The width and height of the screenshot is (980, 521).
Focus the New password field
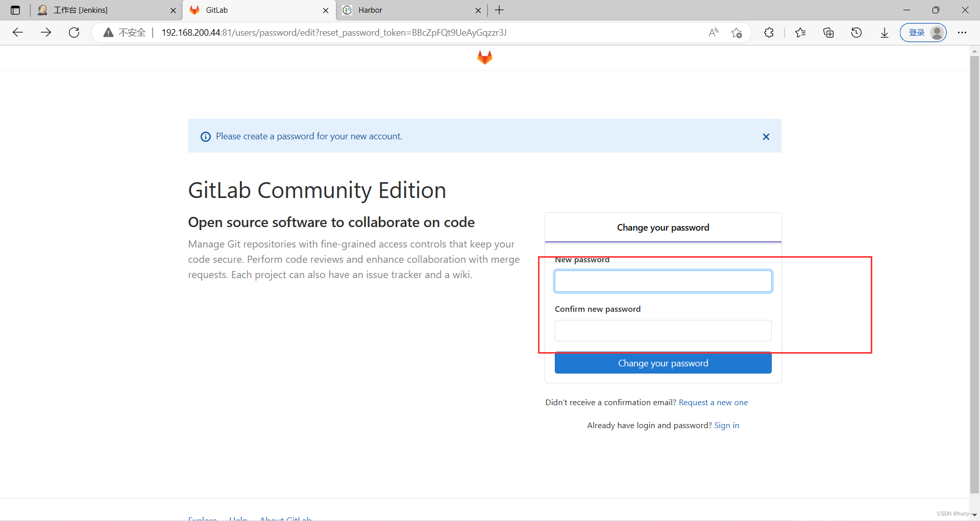click(x=663, y=281)
